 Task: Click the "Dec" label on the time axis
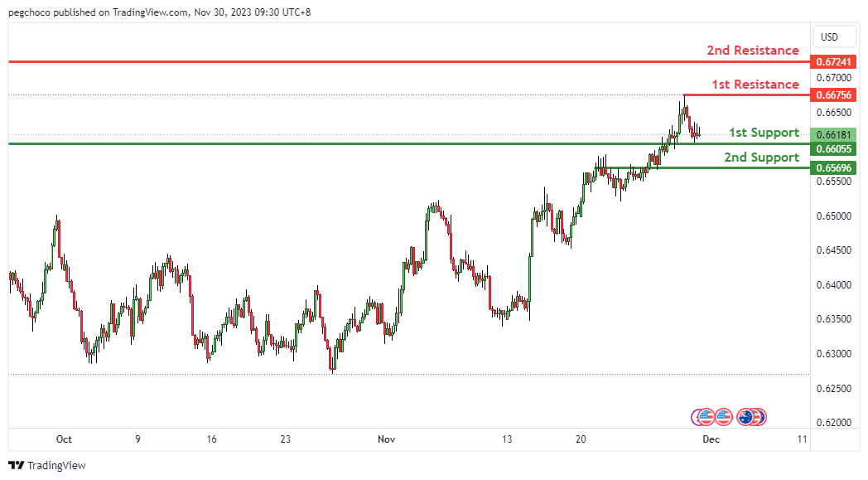(x=711, y=439)
